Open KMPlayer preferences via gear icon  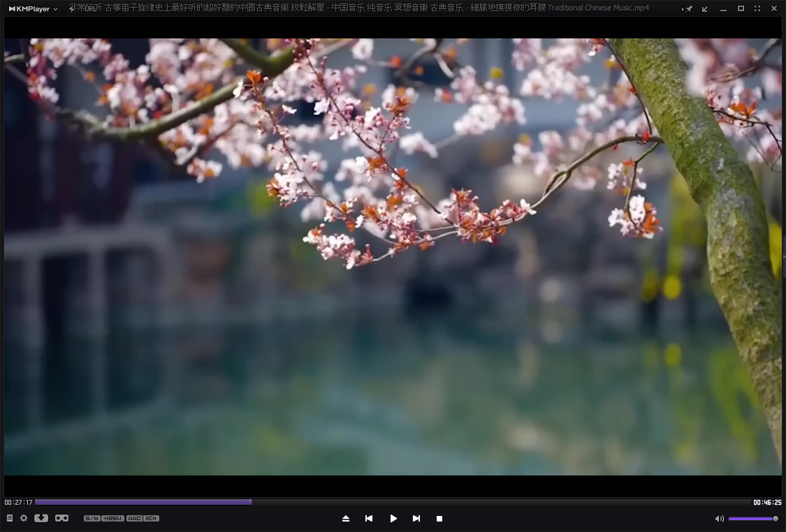click(23, 518)
